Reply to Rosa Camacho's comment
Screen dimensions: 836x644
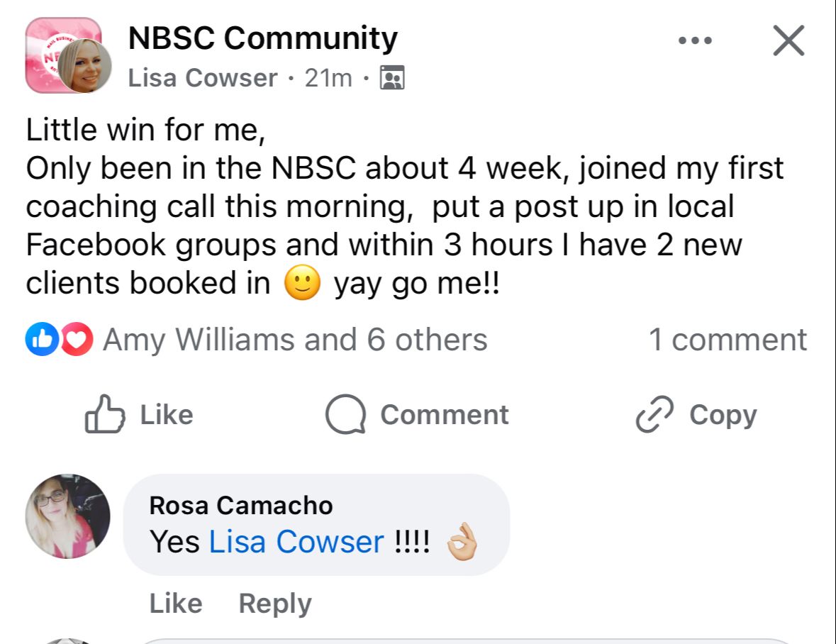click(275, 604)
